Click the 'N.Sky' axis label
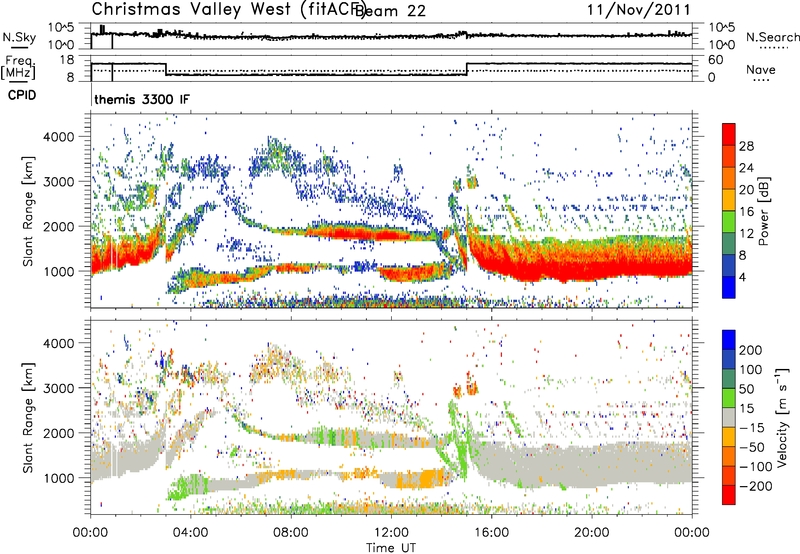The width and height of the screenshot is (800, 554). (19, 38)
